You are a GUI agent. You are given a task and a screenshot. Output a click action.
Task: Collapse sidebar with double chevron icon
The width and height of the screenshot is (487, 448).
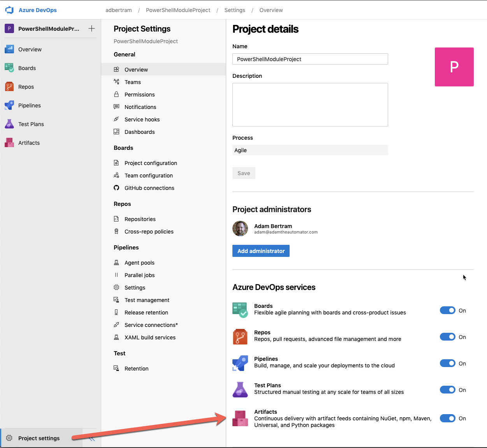point(92,438)
